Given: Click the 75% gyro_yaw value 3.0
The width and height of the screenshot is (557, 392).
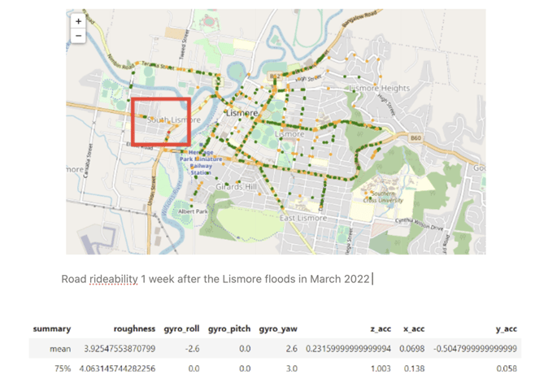Looking at the screenshot, I should pos(292,368).
